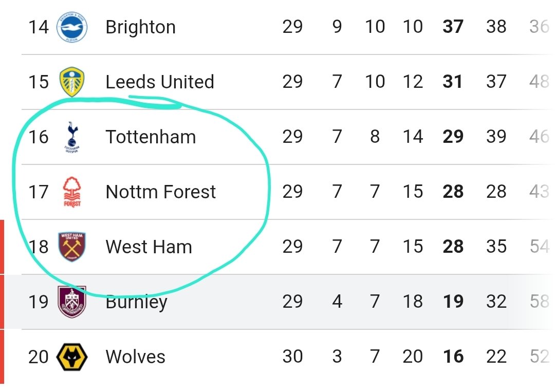The width and height of the screenshot is (555, 392).
Task: Tap Brighton's bold 37 points value
Action: (453, 27)
